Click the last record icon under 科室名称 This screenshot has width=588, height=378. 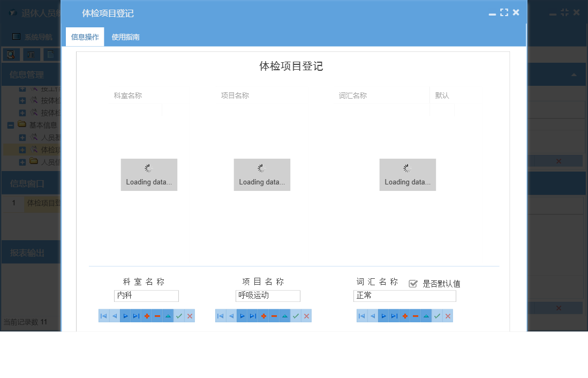point(135,316)
